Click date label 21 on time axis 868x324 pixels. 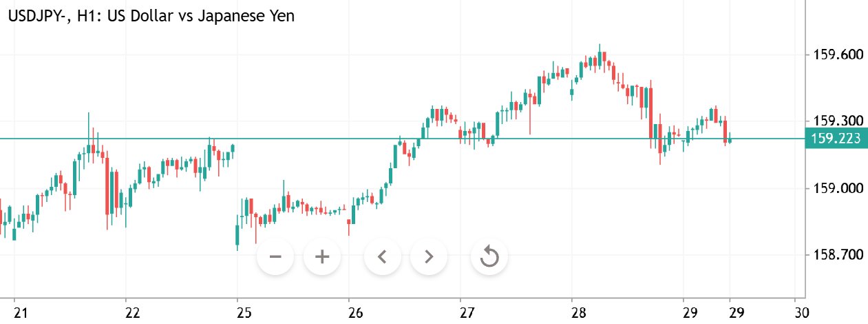21,313
